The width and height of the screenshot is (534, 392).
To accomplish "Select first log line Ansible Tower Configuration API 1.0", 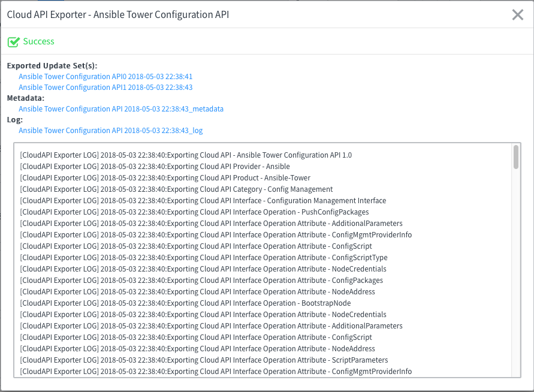I will pos(186,155).
